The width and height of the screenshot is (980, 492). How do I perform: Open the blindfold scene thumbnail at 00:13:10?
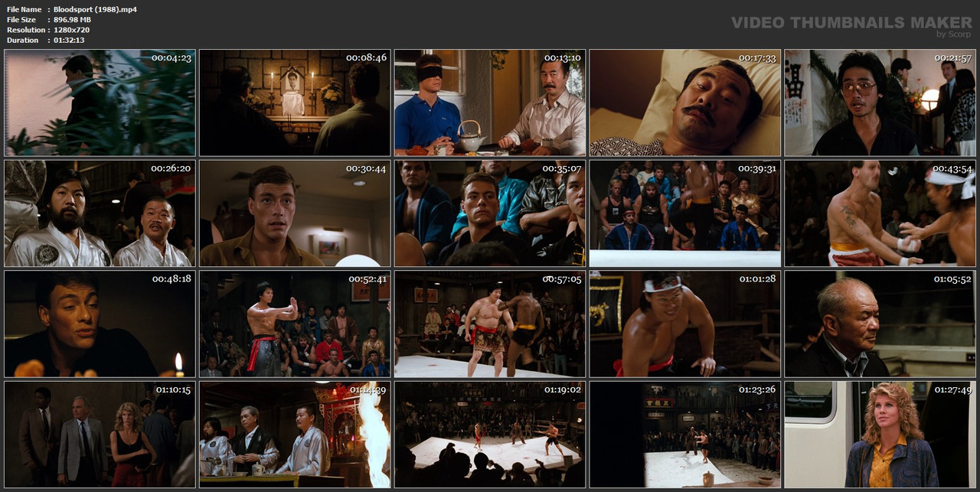coord(490,103)
